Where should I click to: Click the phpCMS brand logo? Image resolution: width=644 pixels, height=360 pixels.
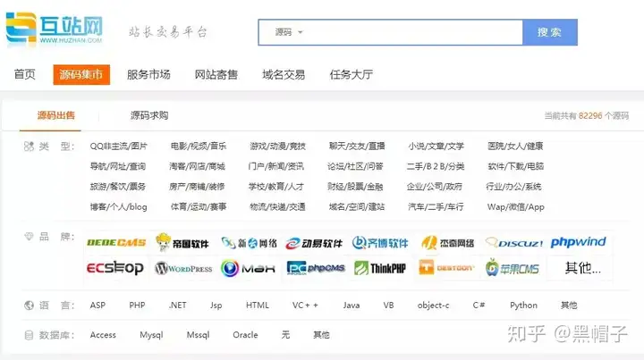316,268
